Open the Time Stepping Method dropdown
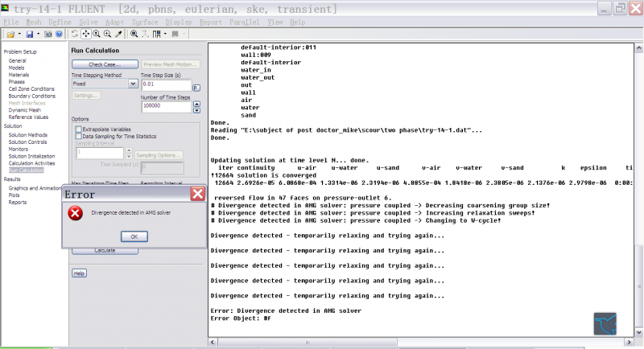 point(133,84)
